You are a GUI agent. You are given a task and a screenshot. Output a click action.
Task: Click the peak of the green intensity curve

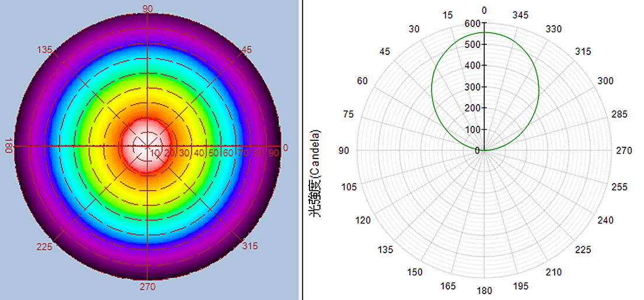485,33
